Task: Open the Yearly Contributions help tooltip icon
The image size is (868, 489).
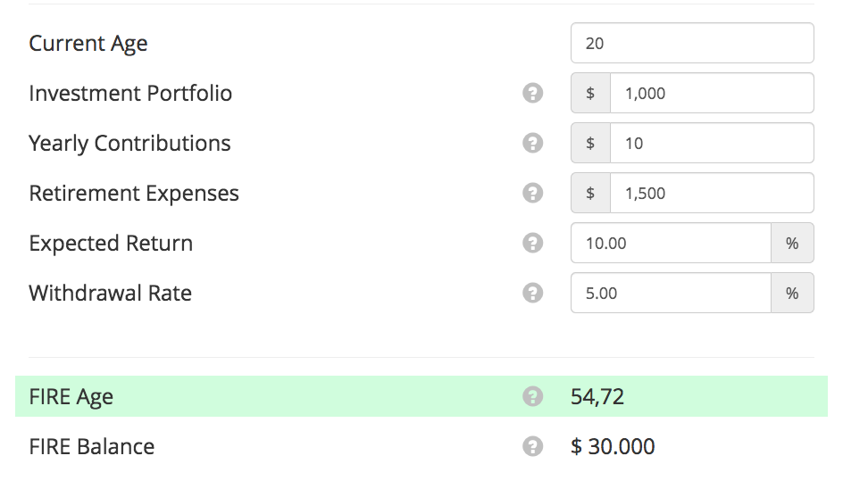Action: [533, 143]
